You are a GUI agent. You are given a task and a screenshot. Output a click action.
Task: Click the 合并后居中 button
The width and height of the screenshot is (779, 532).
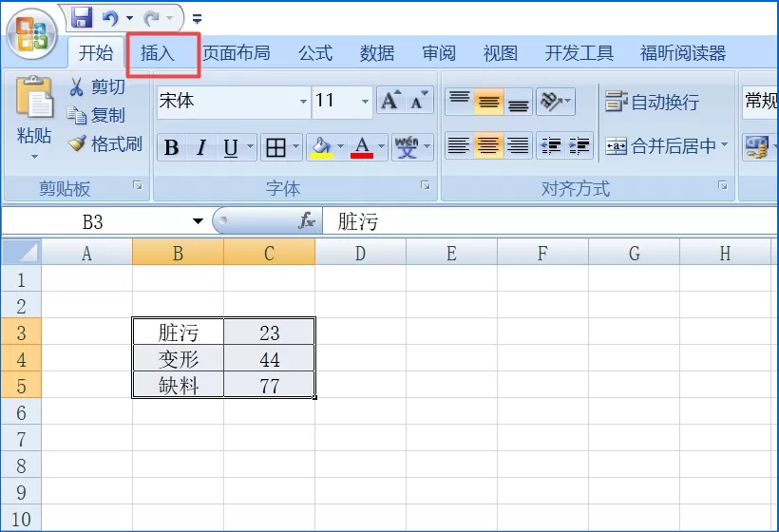666,146
